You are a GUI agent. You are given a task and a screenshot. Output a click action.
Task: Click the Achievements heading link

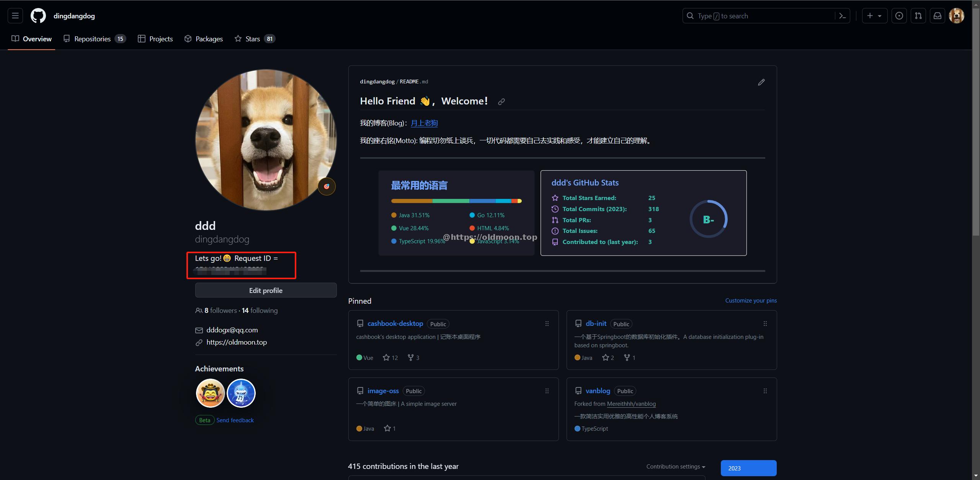coord(219,369)
